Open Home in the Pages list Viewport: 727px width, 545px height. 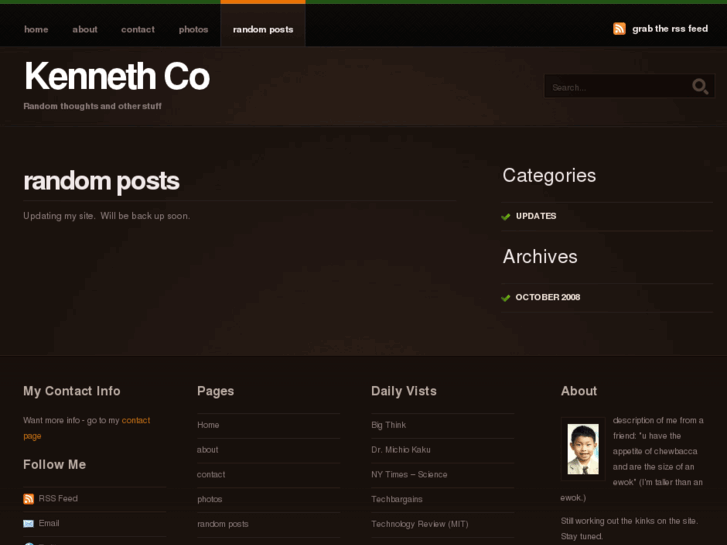(x=208, y=425)
